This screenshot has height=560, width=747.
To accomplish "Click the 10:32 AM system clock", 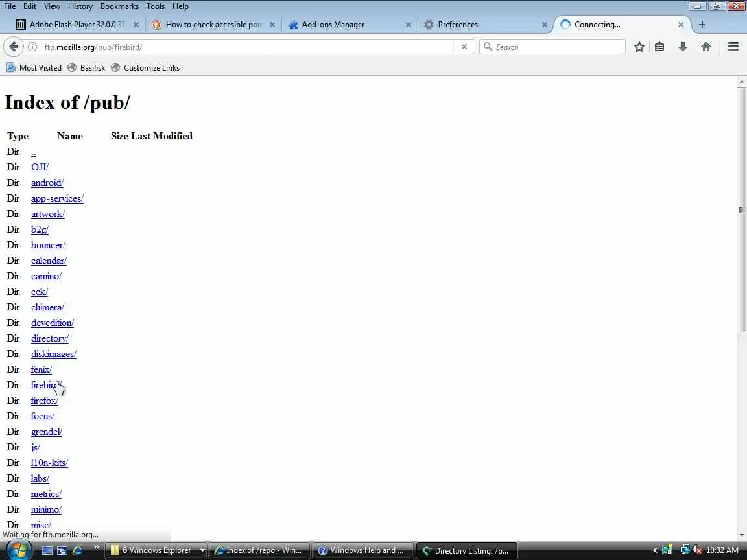I will 722,550.
